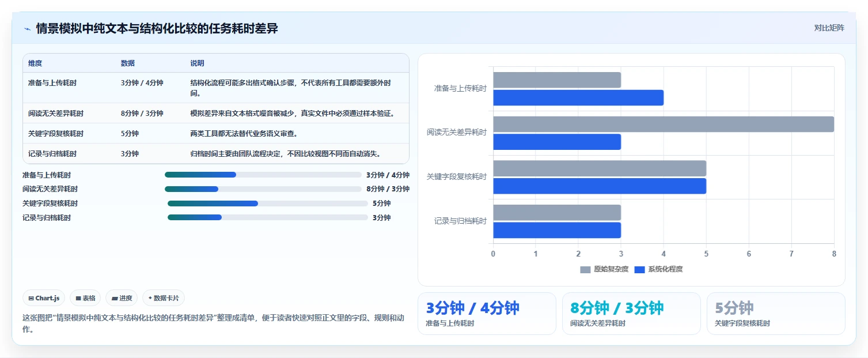This screenshot has height=358, width=868.
Task: Click the chart axis label 阅读无关差异耗时
Action: point(457,133)
